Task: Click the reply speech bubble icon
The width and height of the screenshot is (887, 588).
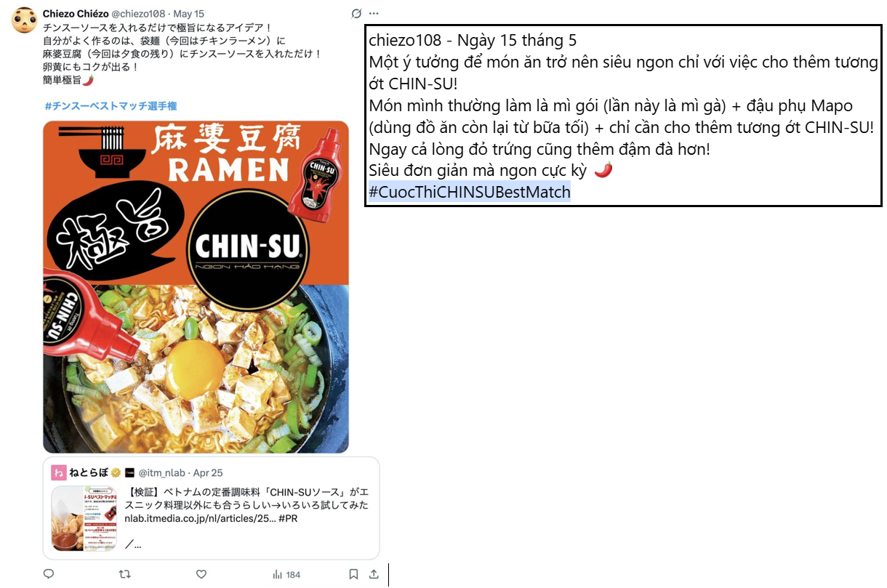Action: point(49,574)
